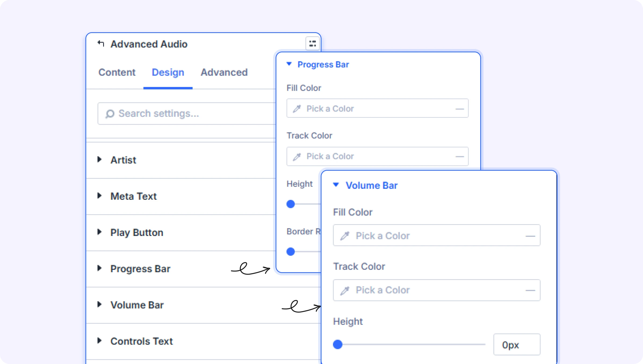Click the Volume Bar Height slider handle

(x=338, y=344)
